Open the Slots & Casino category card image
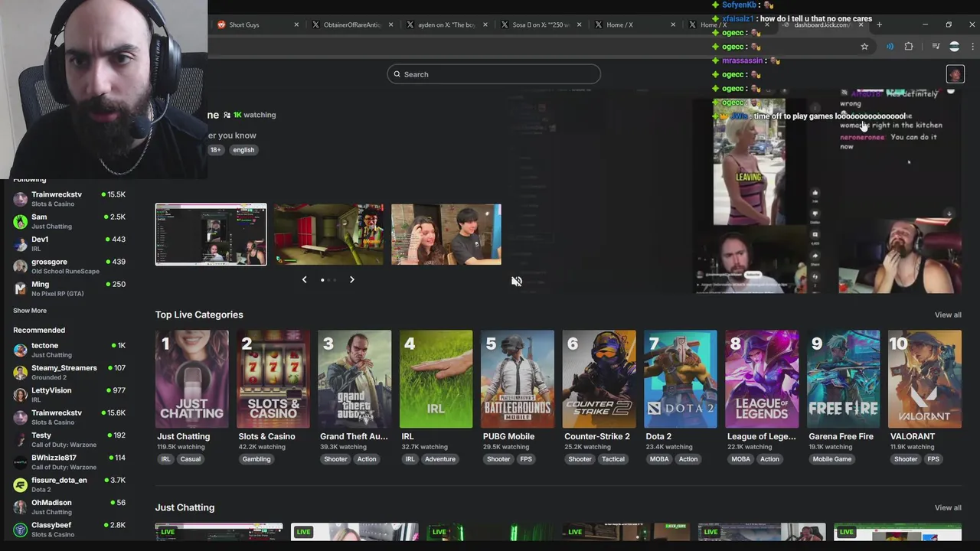The width and height of the screenshot is (980, 551). [273, 379]
